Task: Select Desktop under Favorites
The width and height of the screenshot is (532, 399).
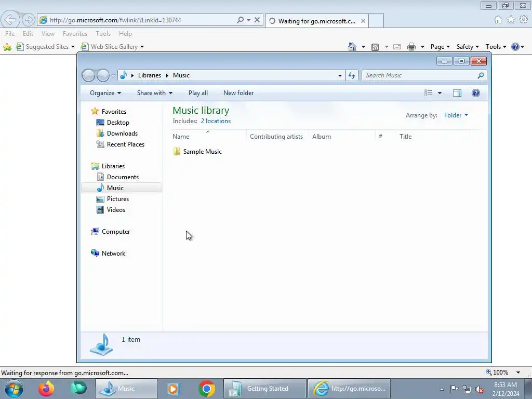Action: [118, 123]
